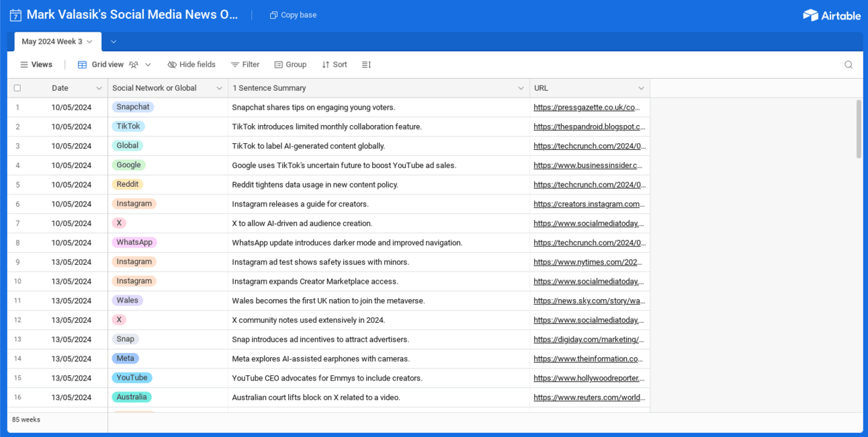Click the row height icon
Image resolution: width=868 pixels, height=437 pixels.
(366, 65)
